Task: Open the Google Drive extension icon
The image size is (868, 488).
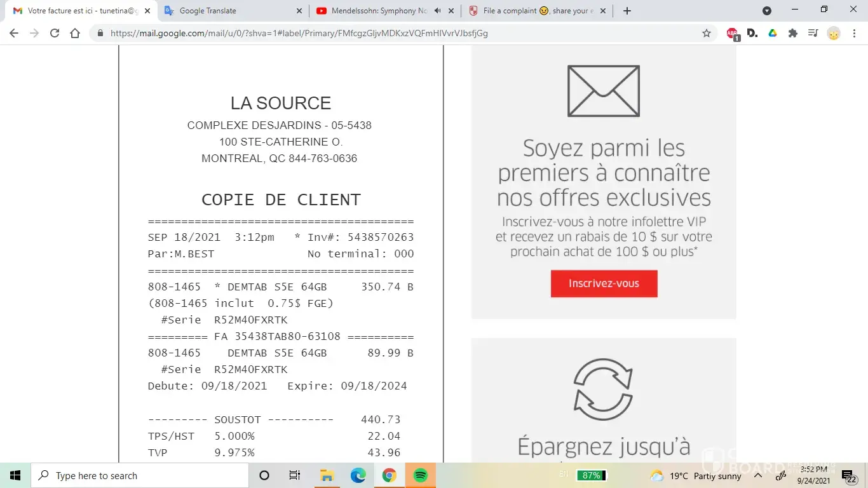Action: (773, 34)
